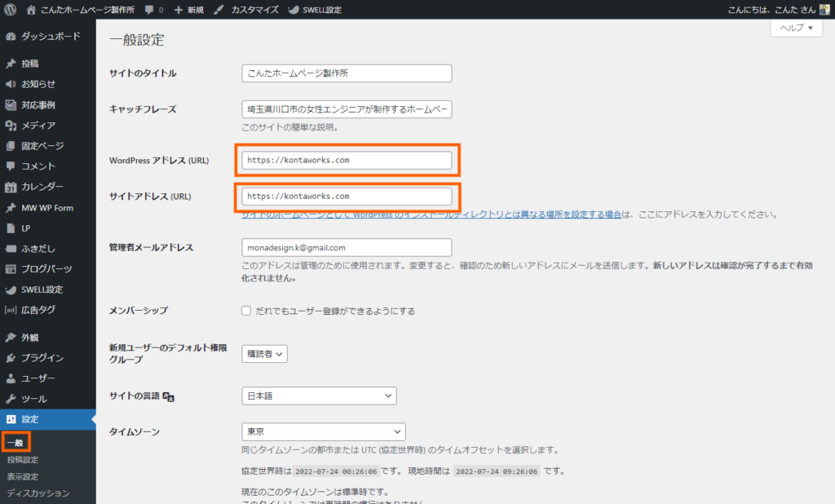Screen dimensions: 835x504
Task: Click the ふきだし sidebar icon
Action: 11,248
